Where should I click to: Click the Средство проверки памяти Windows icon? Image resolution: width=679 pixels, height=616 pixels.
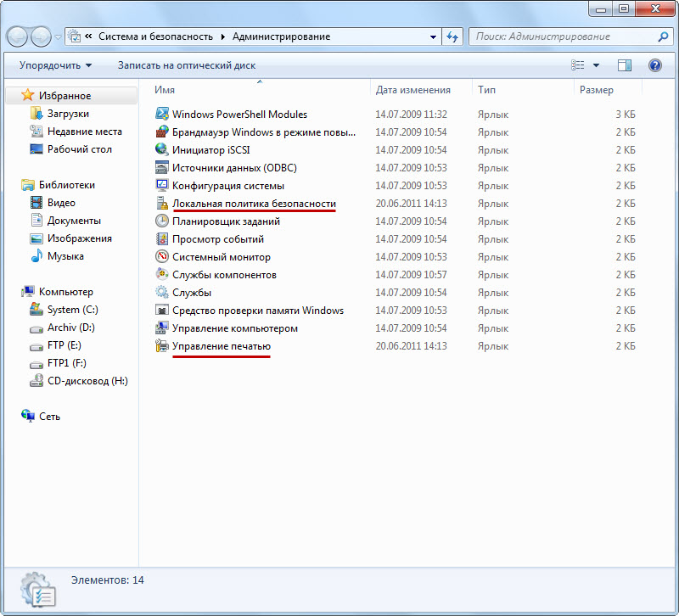pos(162,310)
